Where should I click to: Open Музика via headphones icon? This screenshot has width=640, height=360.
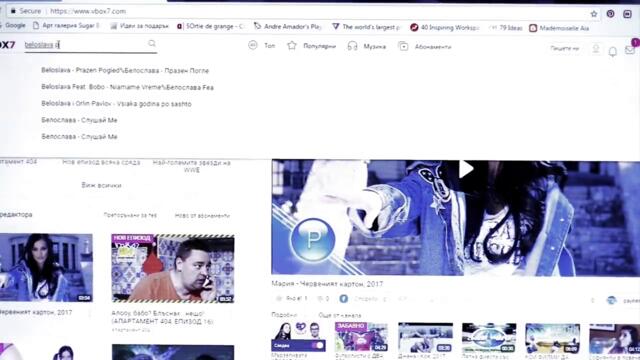click(352, 46)
